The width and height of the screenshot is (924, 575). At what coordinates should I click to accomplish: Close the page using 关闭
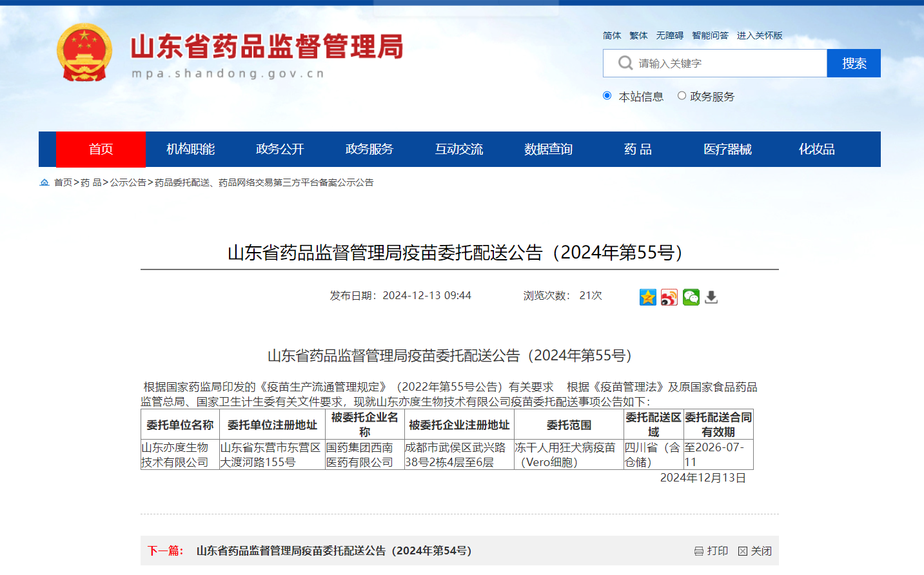tap(755, 551)
